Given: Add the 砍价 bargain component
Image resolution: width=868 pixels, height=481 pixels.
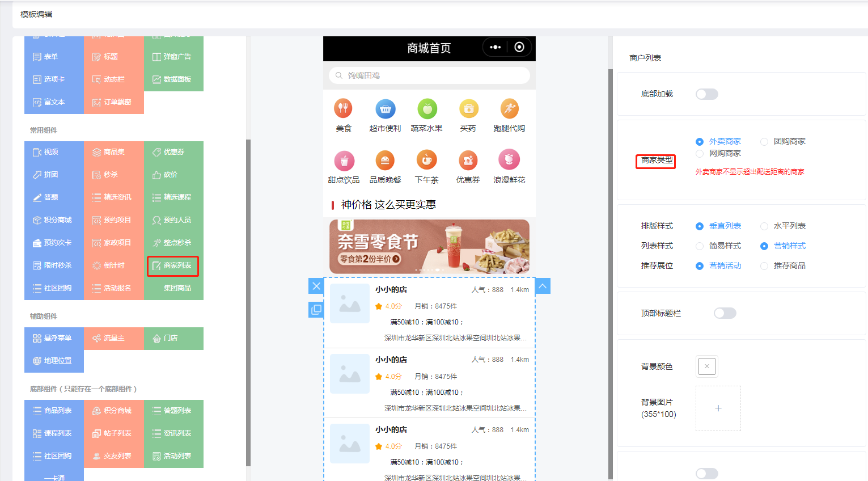Looking at the screenshot, I should 173,175.
